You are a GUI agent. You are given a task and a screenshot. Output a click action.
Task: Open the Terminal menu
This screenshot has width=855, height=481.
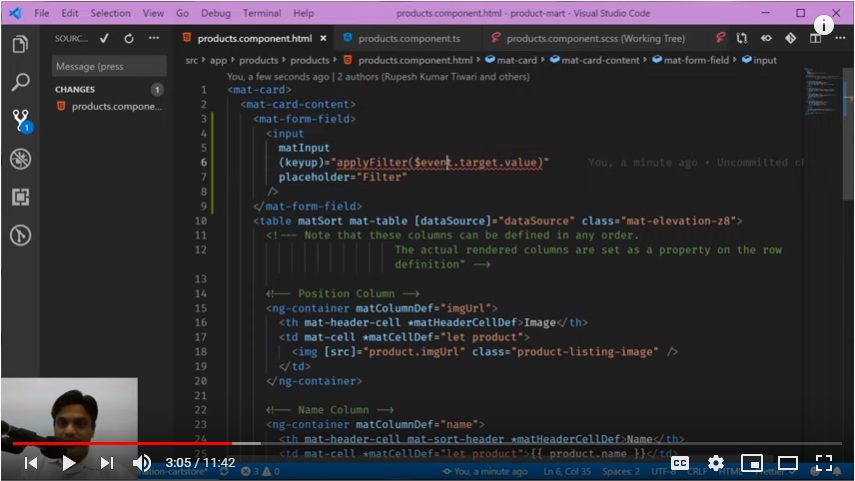(x=261, y=13)
